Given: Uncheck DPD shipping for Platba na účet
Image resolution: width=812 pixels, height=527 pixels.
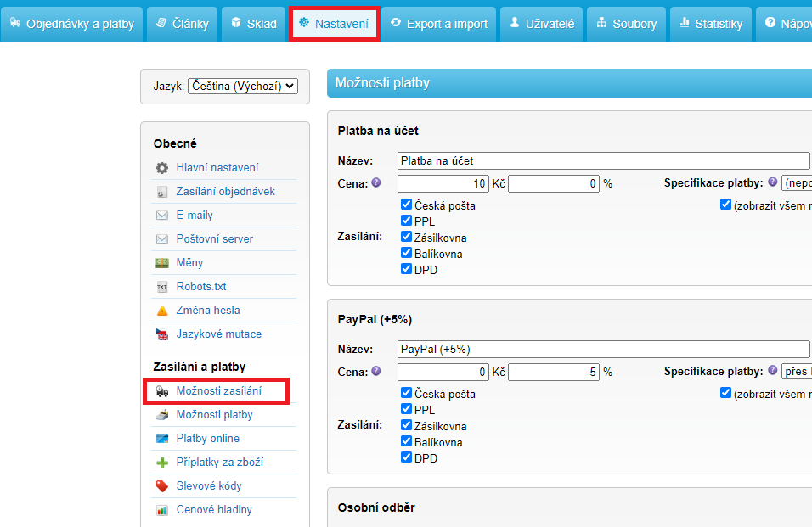Looking at the screenshot, I should tap(407, 270).
